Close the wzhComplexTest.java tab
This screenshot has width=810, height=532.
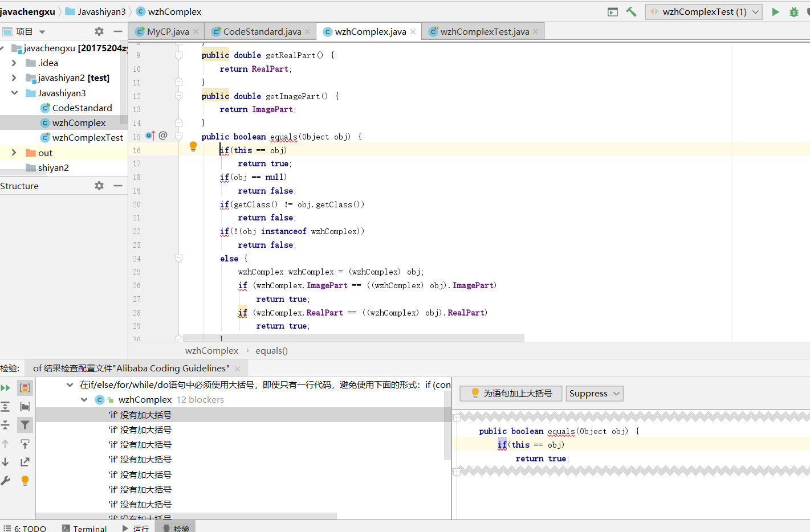coord(535,32)
